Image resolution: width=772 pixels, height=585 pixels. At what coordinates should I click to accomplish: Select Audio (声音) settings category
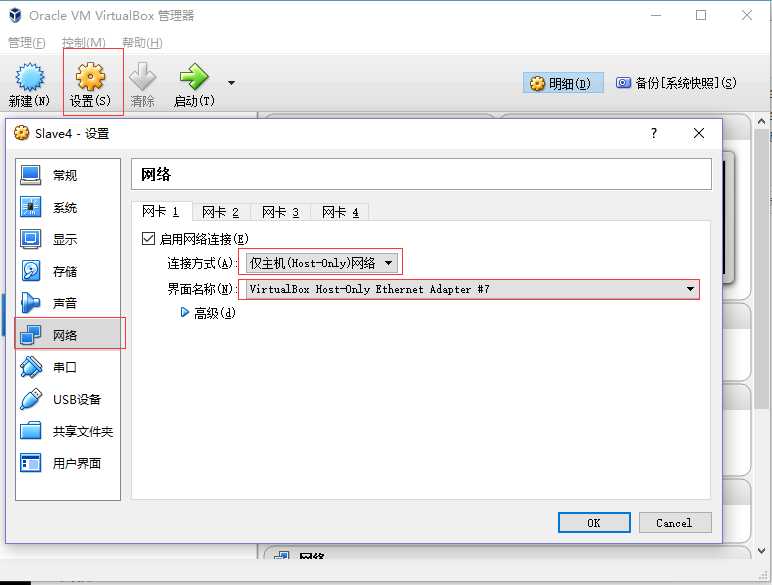(68, 303)
